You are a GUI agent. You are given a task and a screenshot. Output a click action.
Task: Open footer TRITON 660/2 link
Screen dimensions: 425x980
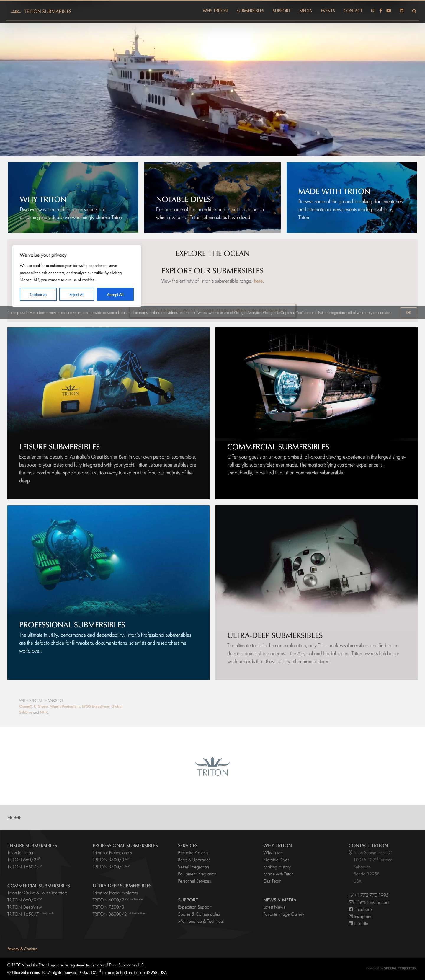pyautogui.click(x=24, y=860)
